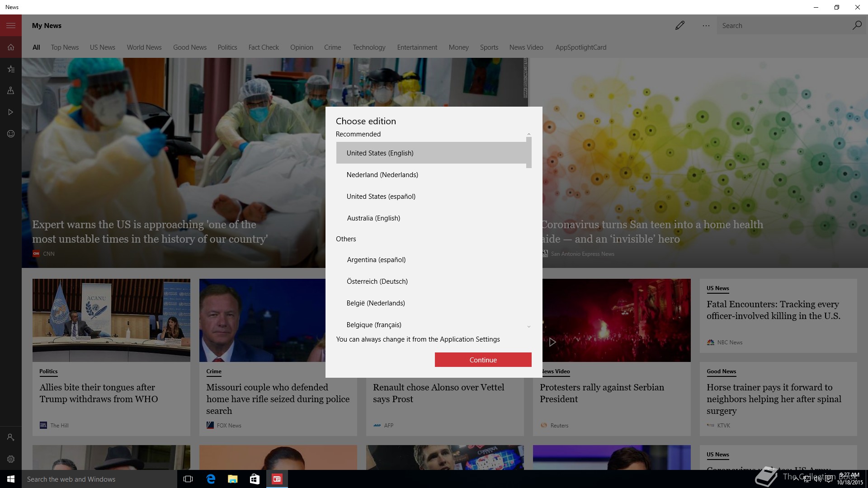This screenshot has width=868, height=488.
Task: Open Allies bite their tongues article
Action: coord(99,393)
